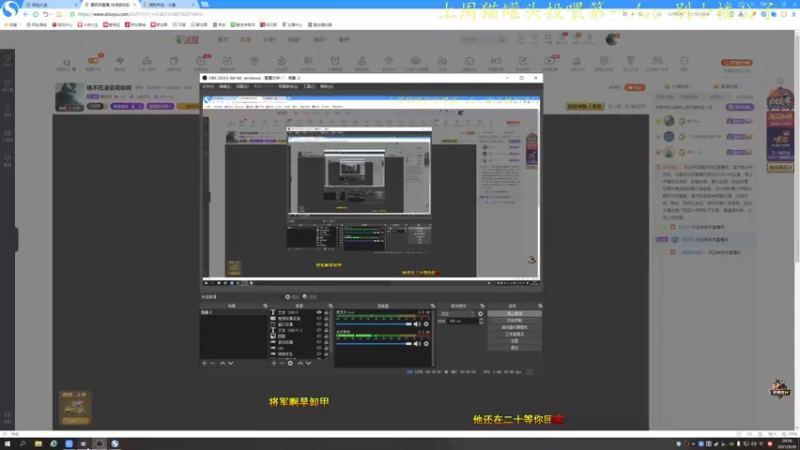Open OBS 工具 (Tools) menu

point(309,87)
